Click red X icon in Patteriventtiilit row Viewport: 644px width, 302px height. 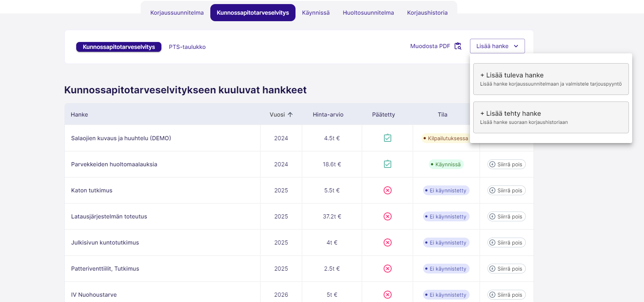point(387,269)
